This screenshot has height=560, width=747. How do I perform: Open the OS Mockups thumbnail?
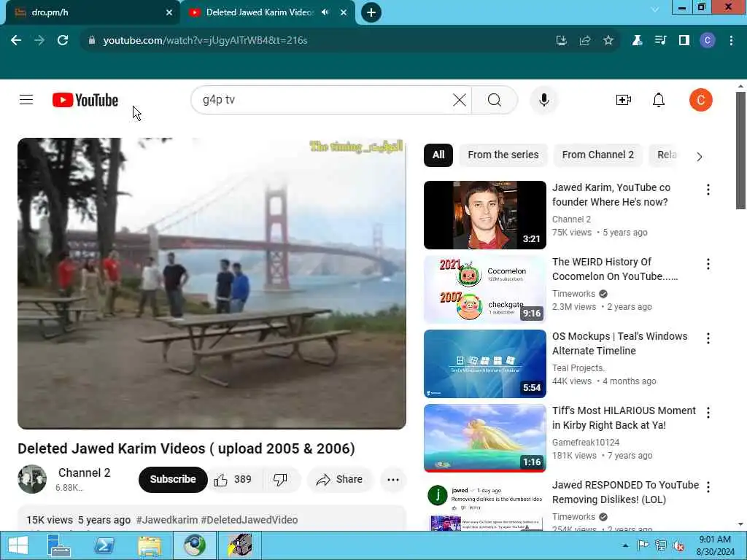484,363
